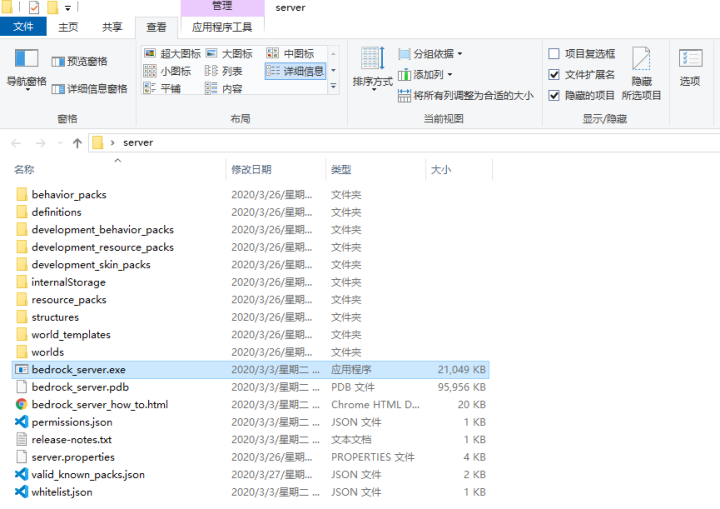Toggle the 预览窗格 preview pane

click(x=79, y=61)
